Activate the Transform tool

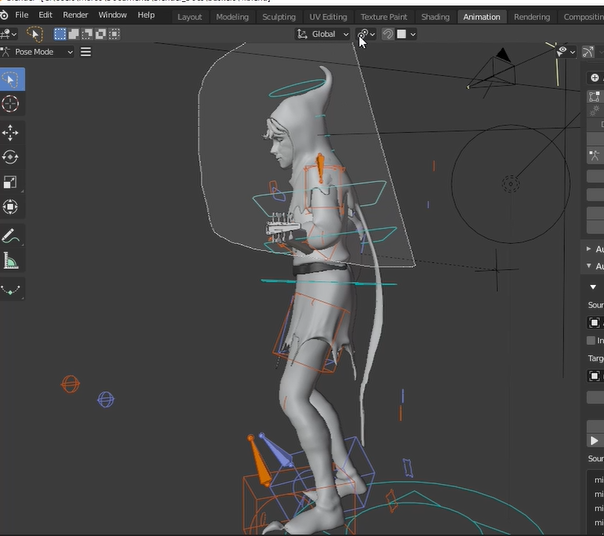11,207
